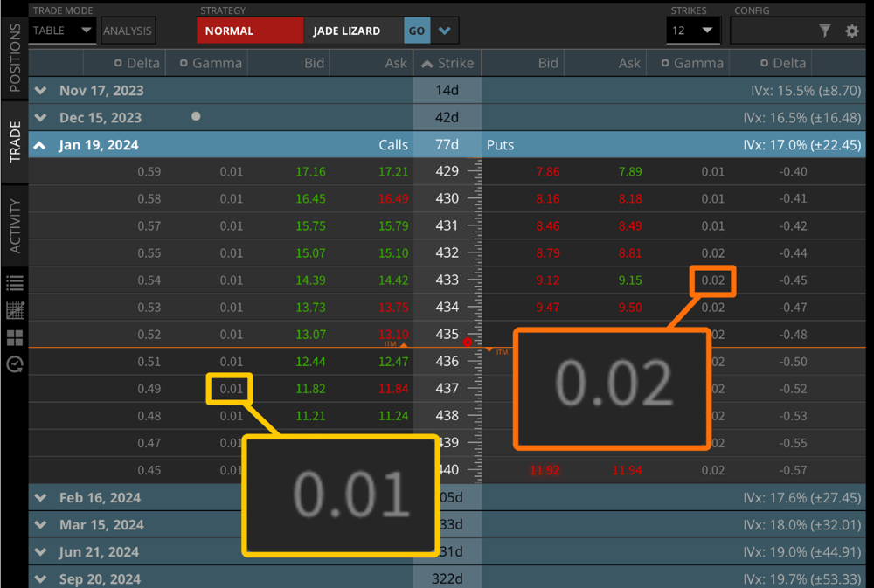
Task: Open the config gear settings icon
Action: pyautogui.click(x=851, y=31)
